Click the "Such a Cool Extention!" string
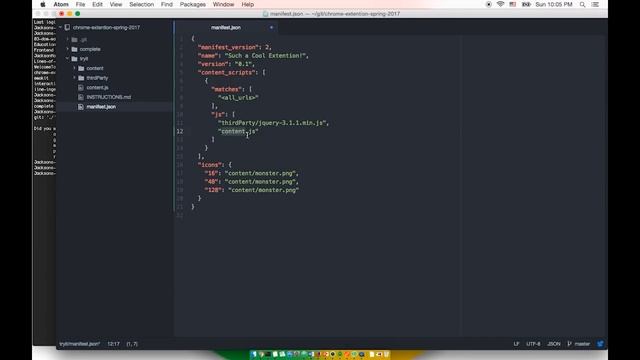This screenshot has height=360, width=640. (265, 56)
